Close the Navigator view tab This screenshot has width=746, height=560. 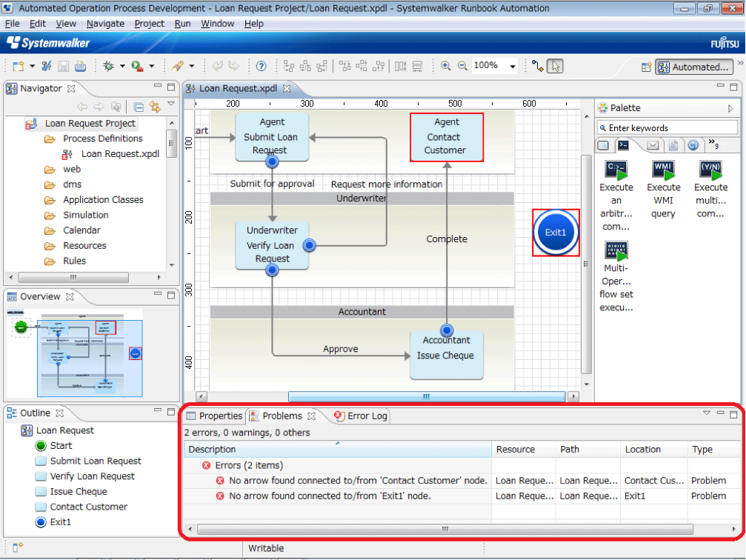click(71, 88)
